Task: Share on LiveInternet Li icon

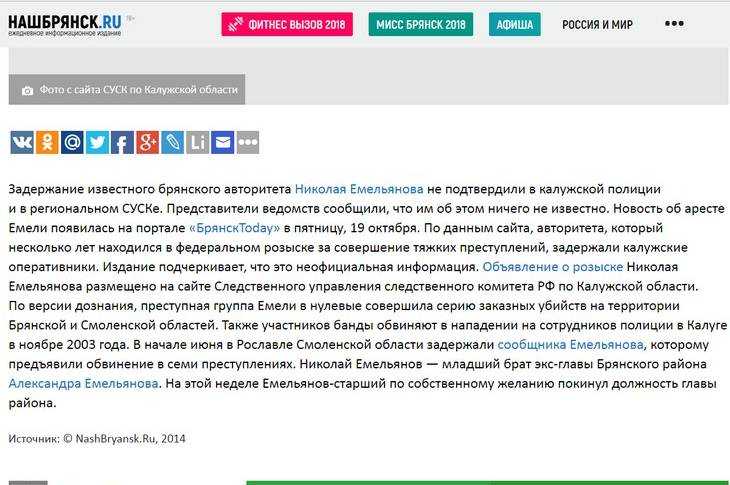Action: [x=197, y=142]
